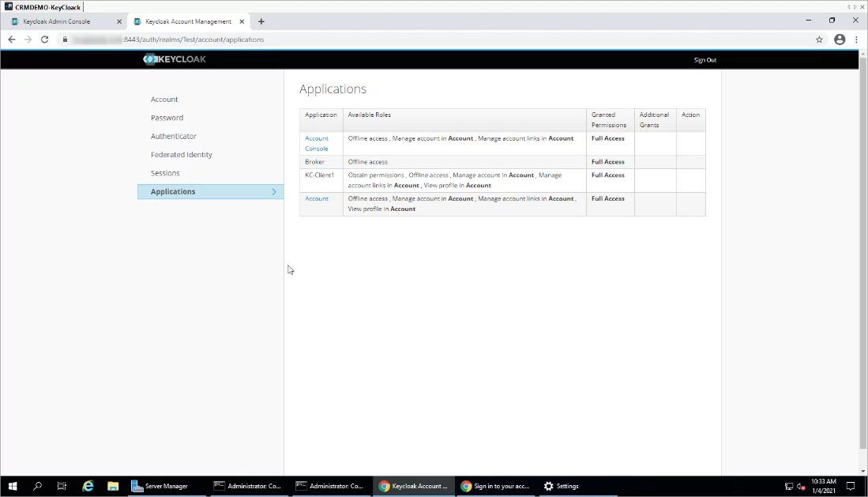Open Task View on taskbar
The image size is (868, 497).
[x=62, y=486]
